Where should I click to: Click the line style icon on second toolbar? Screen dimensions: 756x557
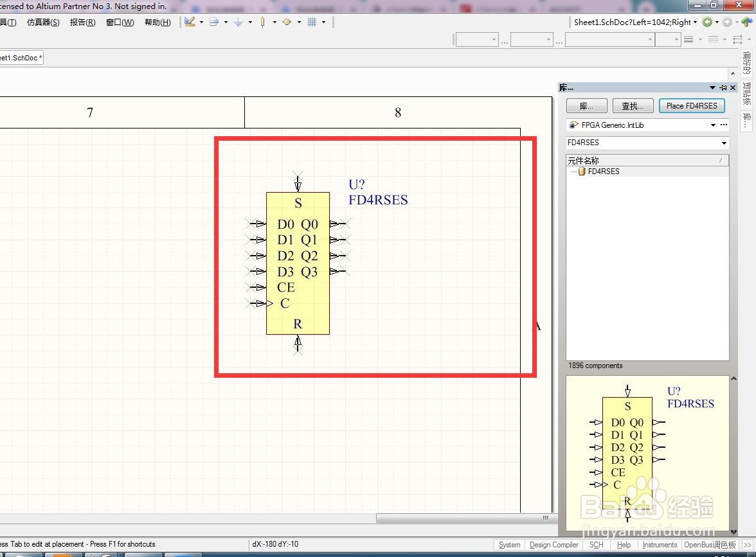(688, 40)
